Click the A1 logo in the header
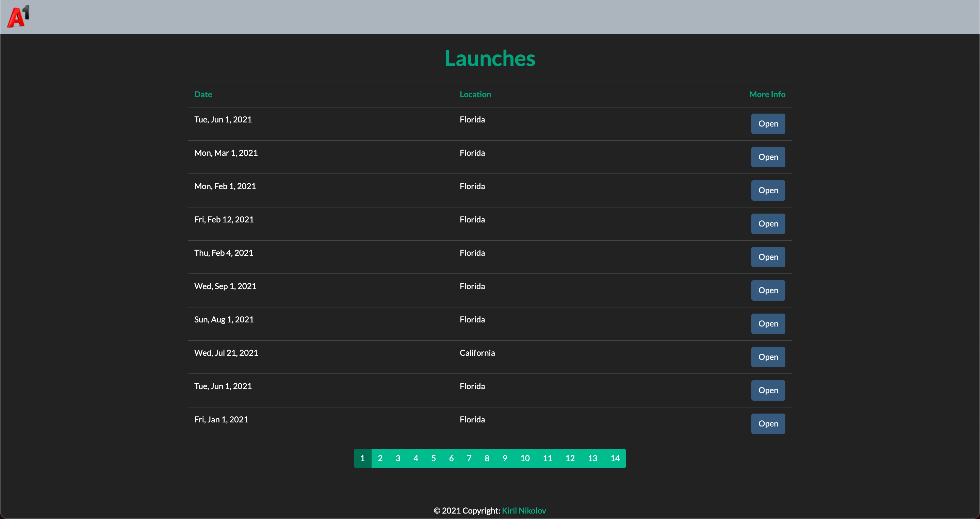This screenshot has width=980, height=519. (x=18, y=16)
